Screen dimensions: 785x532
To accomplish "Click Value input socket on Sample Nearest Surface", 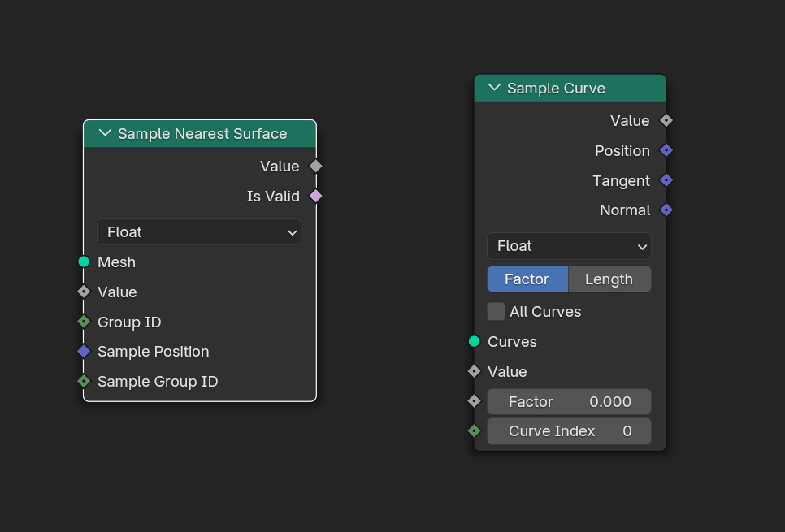I will (x=84, y=292).
